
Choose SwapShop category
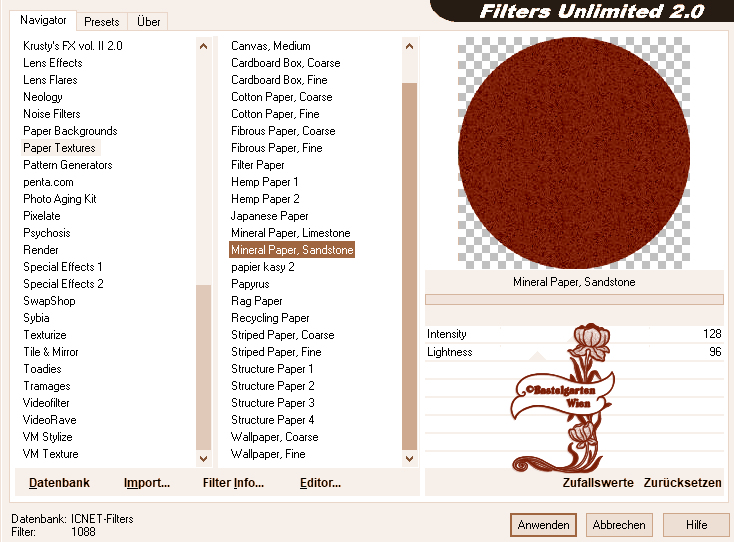(x=49, y=301)
